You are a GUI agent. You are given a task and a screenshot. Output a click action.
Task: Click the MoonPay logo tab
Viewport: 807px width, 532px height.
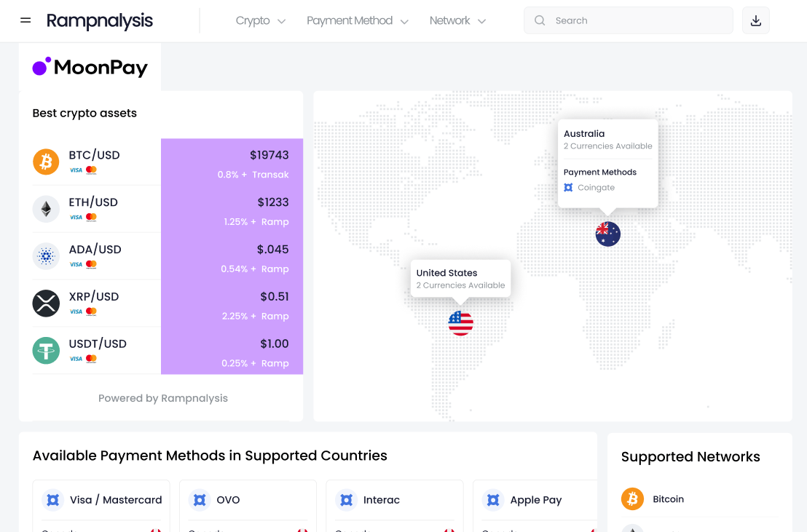(x=90, y=68)
